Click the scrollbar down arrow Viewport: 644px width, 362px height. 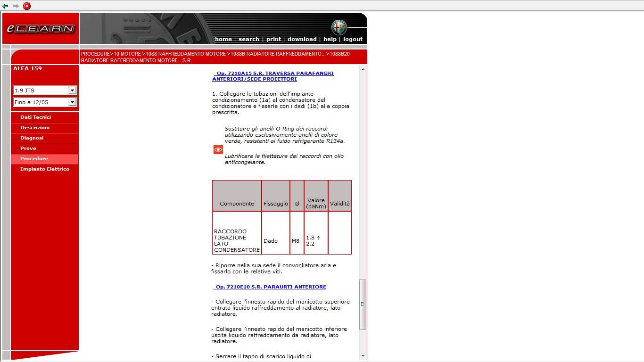[363, 356]
